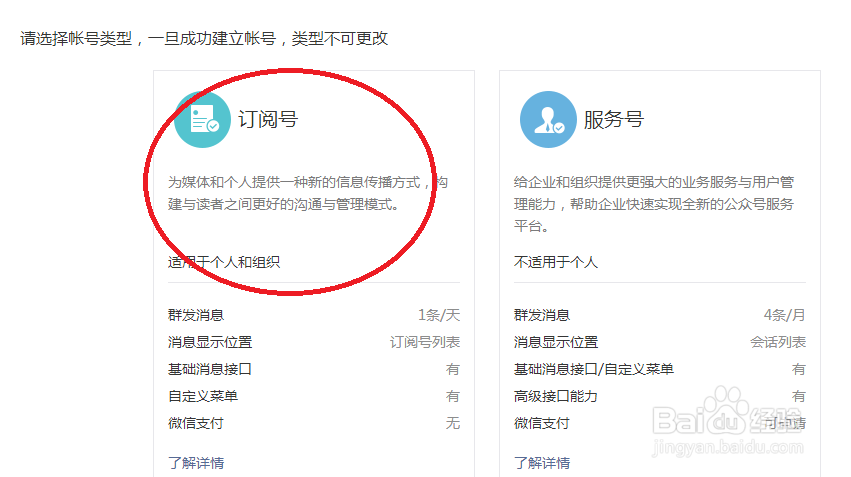Click the 服务号 description paragraph
The image size is (851, 477).
click(654, 204)
